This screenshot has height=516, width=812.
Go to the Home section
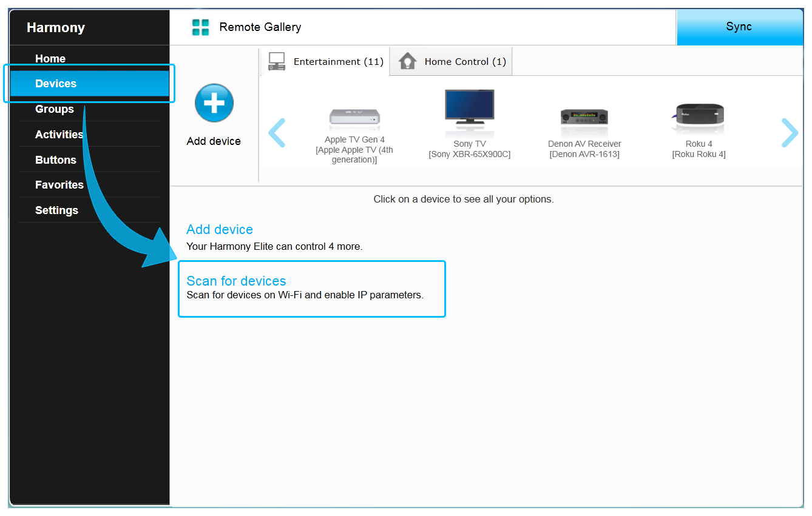pyautogui.click(x=50, y=58)
